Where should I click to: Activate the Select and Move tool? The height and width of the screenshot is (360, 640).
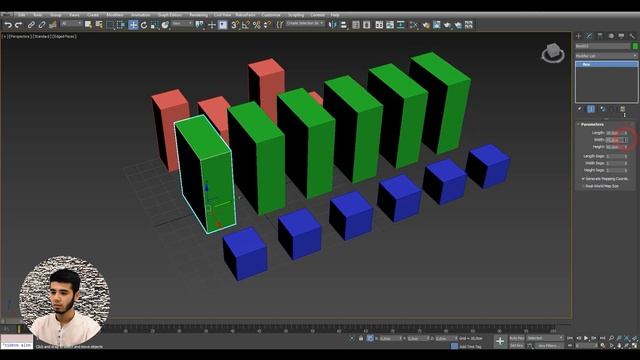point(133,25)
